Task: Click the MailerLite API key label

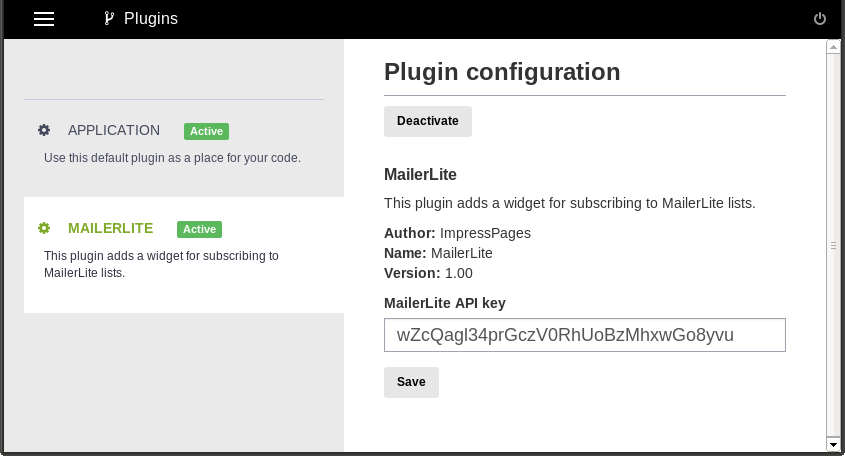Action: pyautogui.click(x=445, y=303)
